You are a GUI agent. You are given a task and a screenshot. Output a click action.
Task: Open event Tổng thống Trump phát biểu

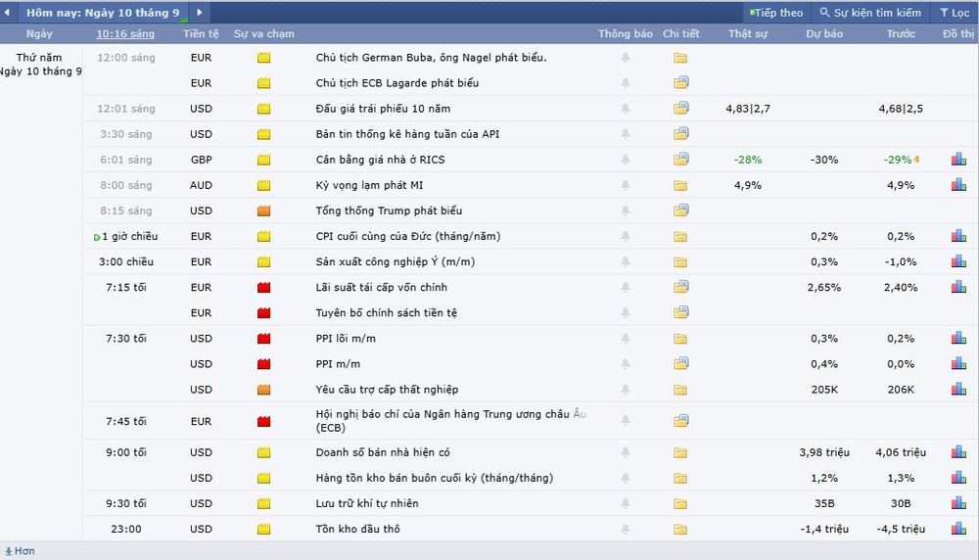pos(389,211)
